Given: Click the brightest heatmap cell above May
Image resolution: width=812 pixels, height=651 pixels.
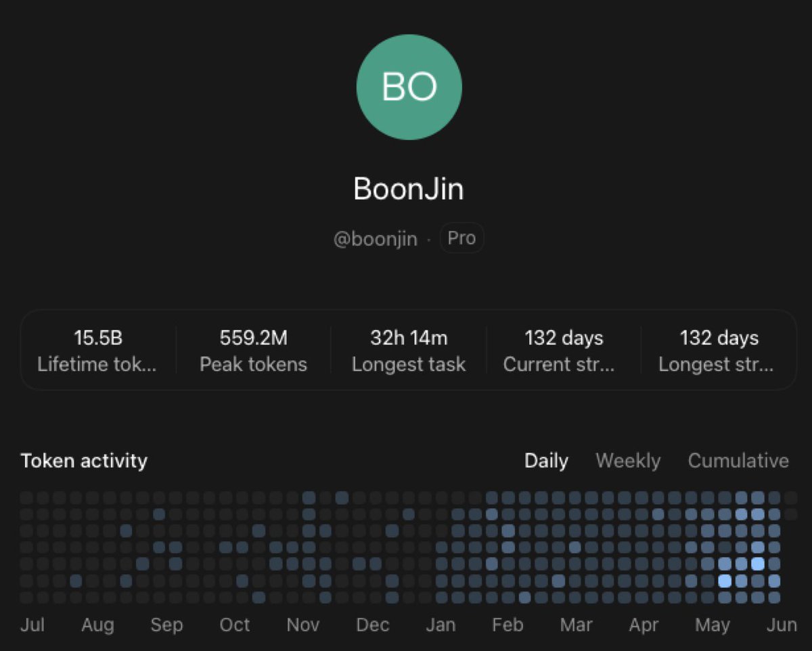Looking at the screenshot, I should [725, 581].
